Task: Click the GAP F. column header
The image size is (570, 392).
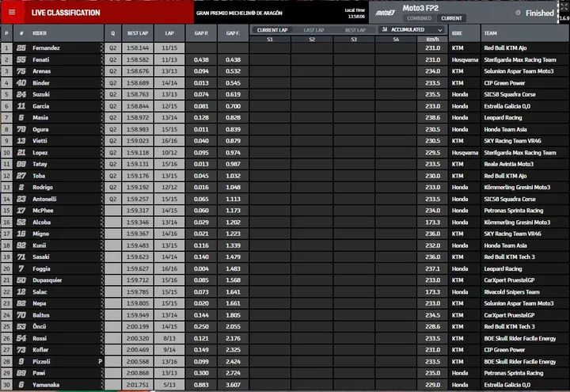Action: pos(233,33)
